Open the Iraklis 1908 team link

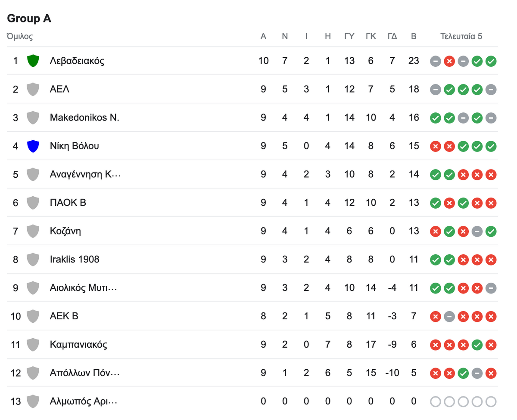(75, 259)
